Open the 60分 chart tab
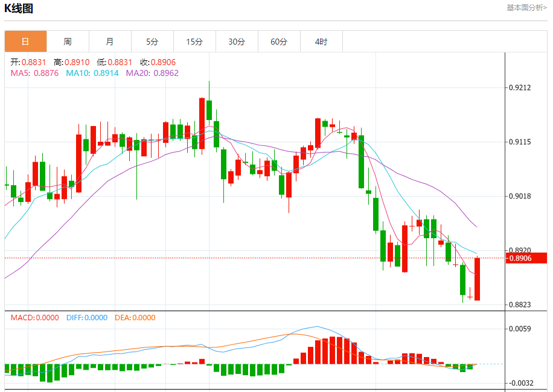553x392 pixels. pos(280,42)
